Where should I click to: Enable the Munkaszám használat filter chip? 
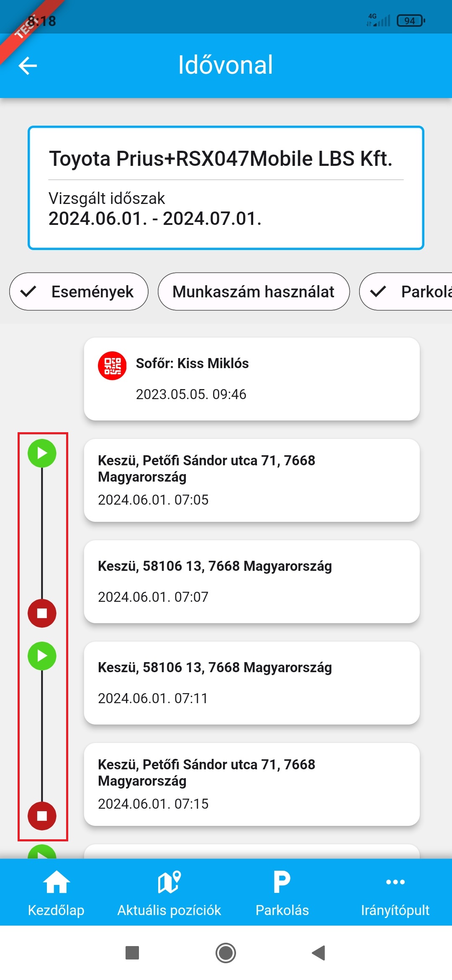(x=254, y=291)
